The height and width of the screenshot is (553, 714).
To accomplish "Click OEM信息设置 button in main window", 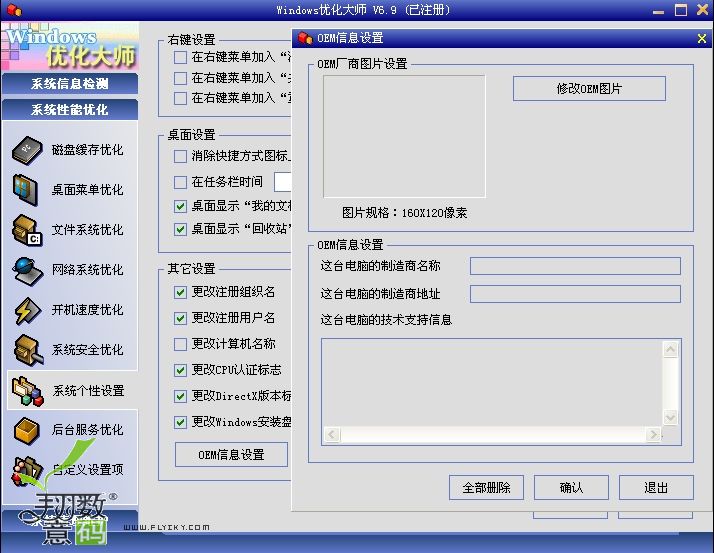I will (231, 454).
